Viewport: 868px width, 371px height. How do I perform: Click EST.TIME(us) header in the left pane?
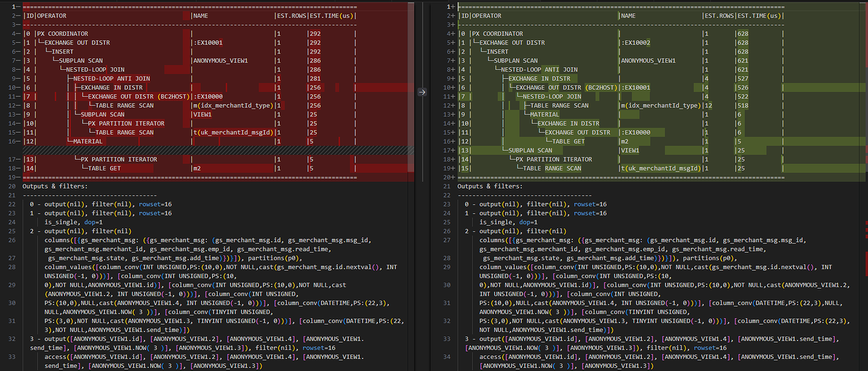[331, 16]
